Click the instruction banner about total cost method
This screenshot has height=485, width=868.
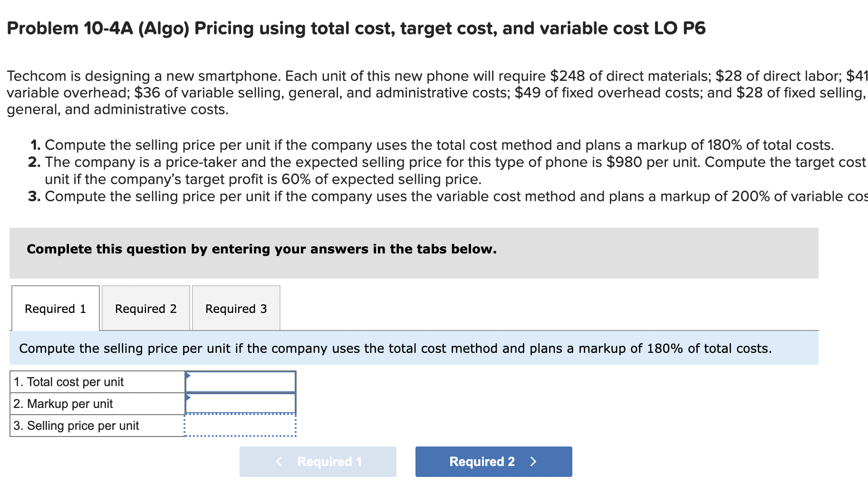(347, 348)
